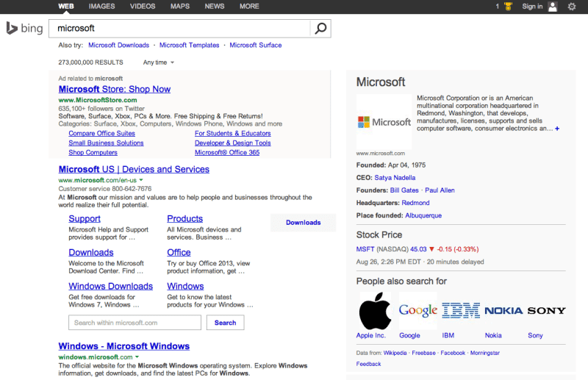Open For Students & Educators link
The width and height of the screenshot is (588, 380).
[232, 133]
